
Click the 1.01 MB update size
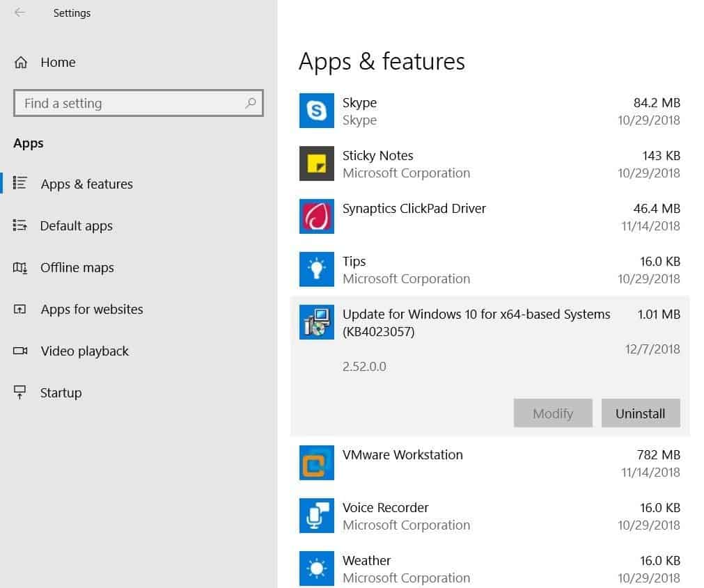coord(659,315)
